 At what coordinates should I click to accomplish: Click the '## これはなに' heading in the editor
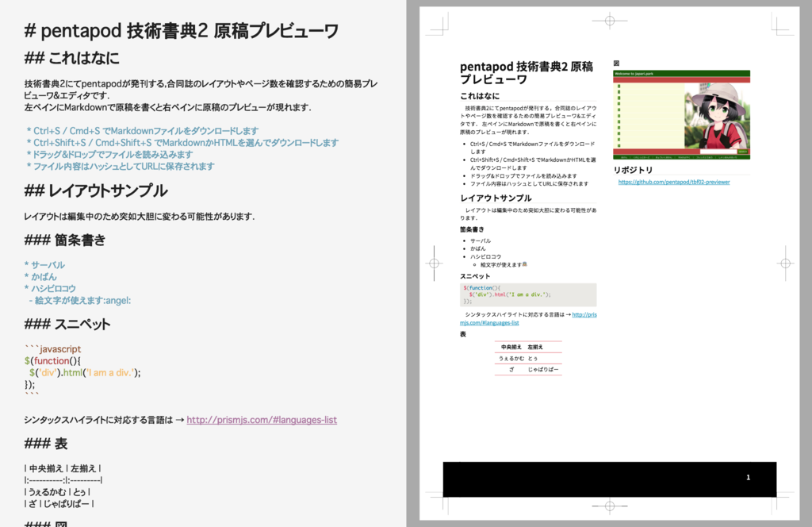click(72, 57)
